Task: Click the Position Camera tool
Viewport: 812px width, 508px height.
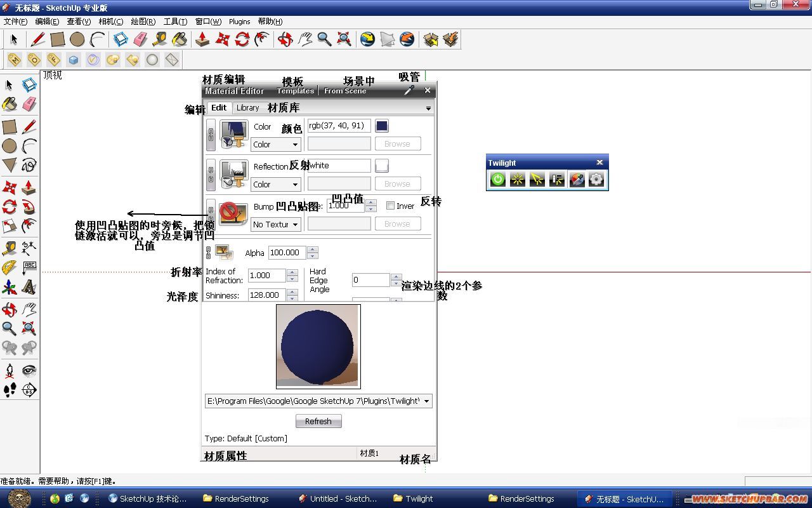Action: [10, 370]
